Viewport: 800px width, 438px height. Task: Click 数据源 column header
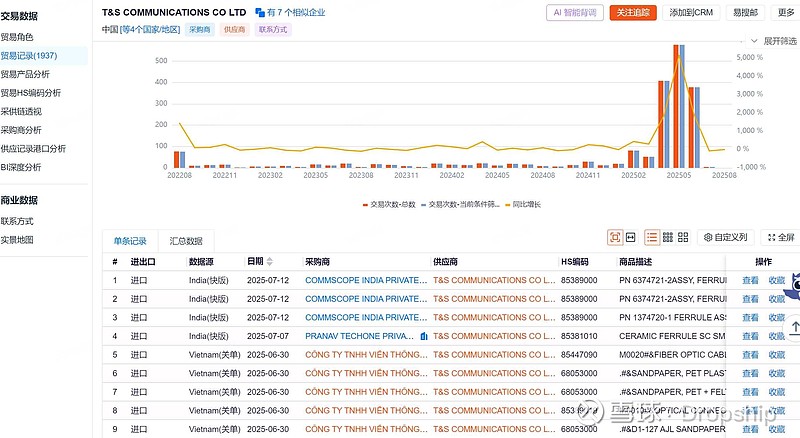tap(201, 262)
